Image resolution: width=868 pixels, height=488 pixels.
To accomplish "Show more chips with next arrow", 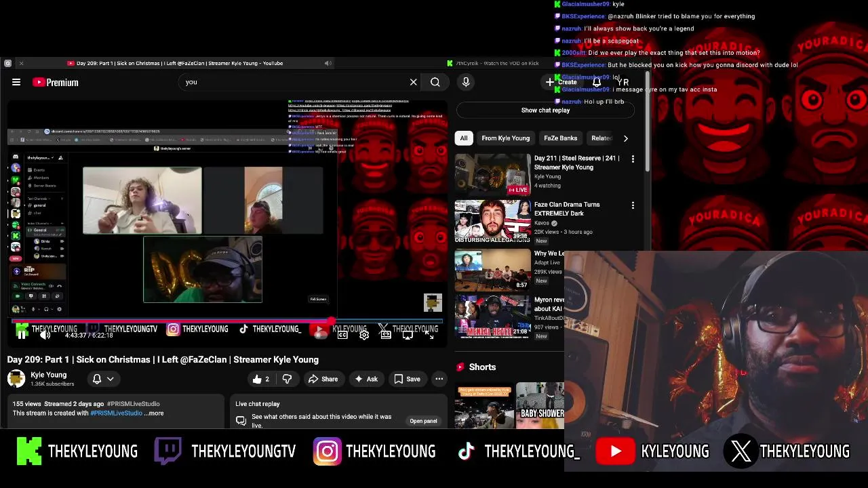I will pos(625,138).
